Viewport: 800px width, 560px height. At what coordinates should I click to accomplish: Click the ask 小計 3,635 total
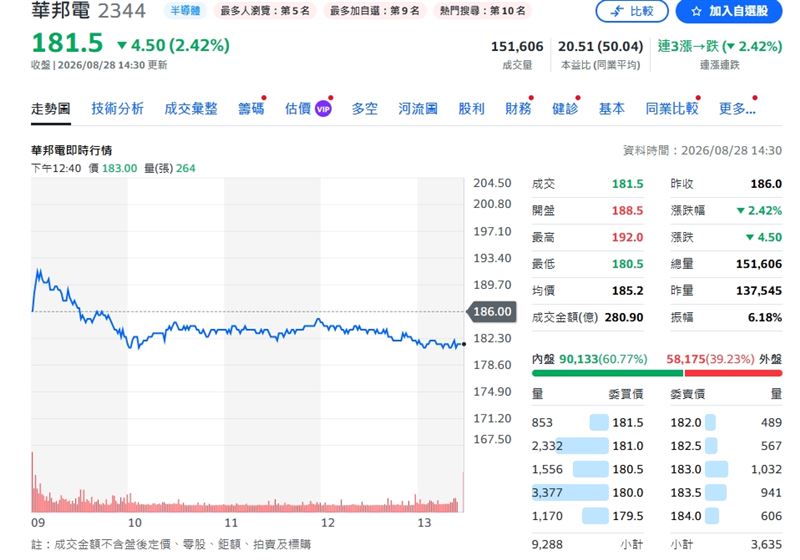pyautogui.click(x=766, y=544)
